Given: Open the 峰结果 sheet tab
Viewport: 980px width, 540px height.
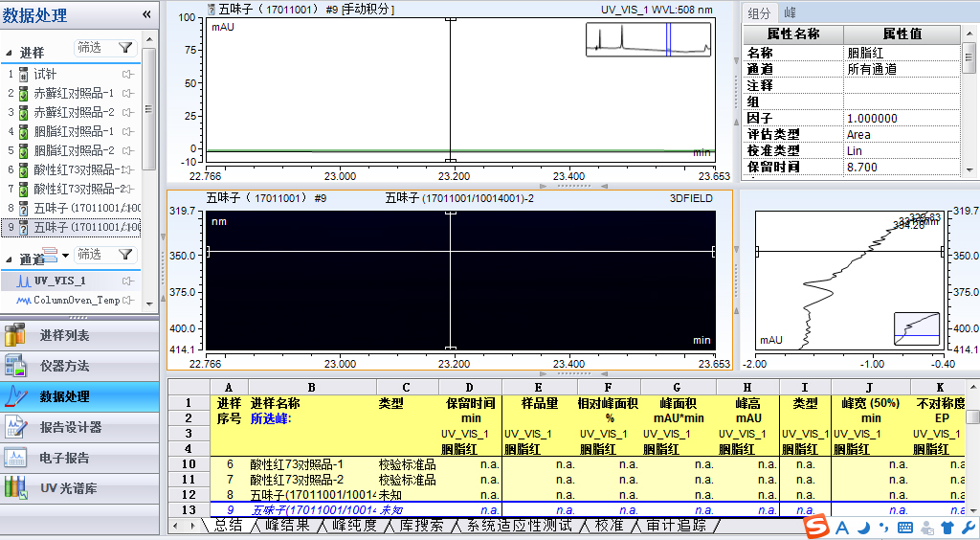Looking at the screenshot, I should pyautogui.click(x=285, y=525).
